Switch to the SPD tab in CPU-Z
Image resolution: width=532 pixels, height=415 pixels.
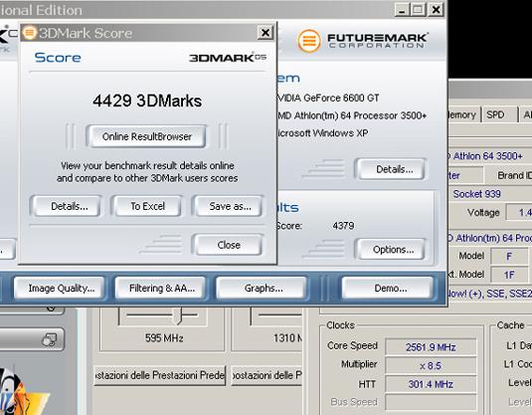coord(498,114)
